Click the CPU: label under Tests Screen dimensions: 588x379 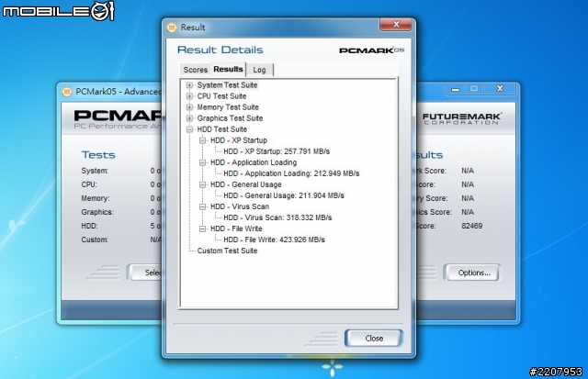tap(89, 184)
